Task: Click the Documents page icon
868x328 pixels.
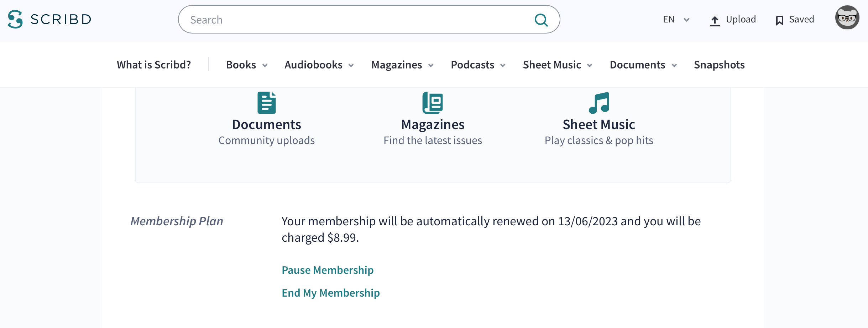Action: (x=267, y=103)
